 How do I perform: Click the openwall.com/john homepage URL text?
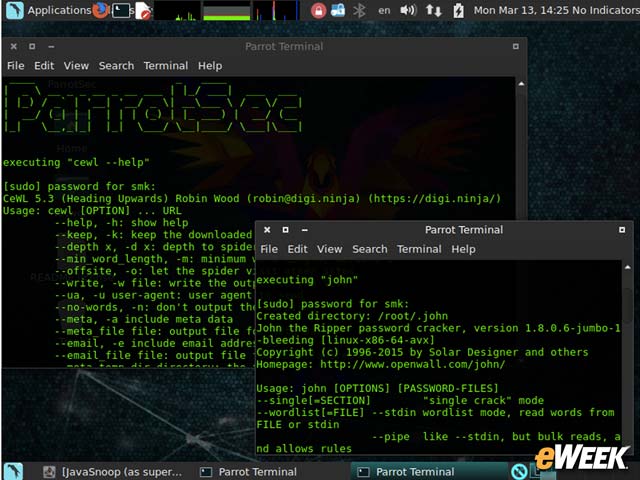coord(412,364)
